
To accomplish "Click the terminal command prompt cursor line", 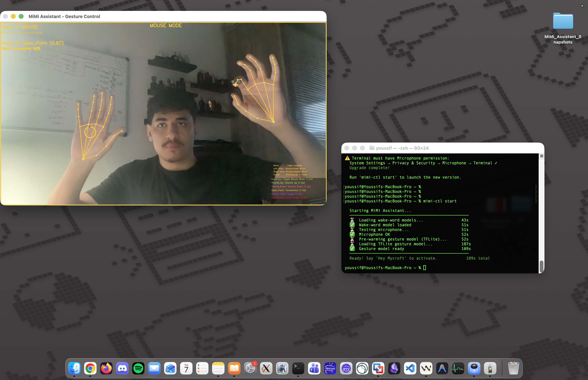I will [x=424, y=268].
